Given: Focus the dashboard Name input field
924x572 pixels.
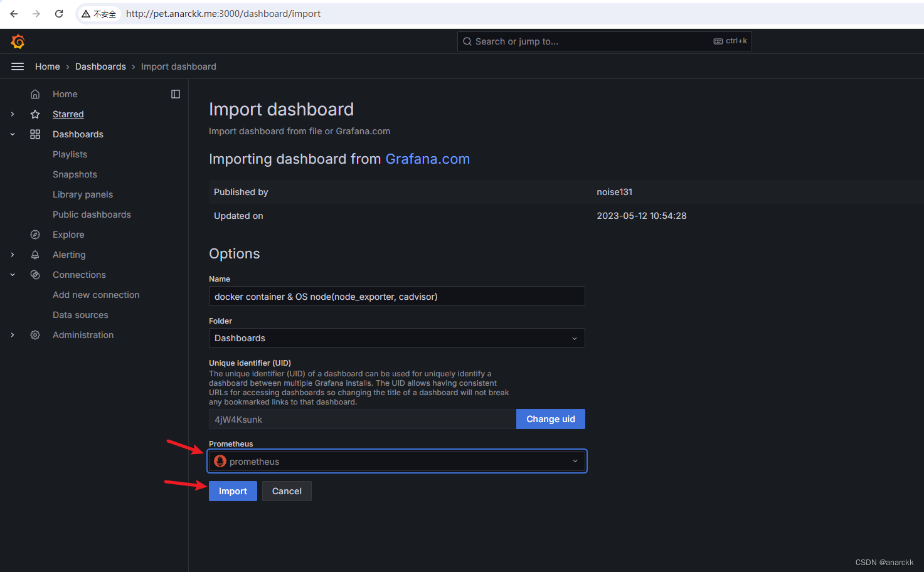Looking at the screenshot, I should coord(397,296).
